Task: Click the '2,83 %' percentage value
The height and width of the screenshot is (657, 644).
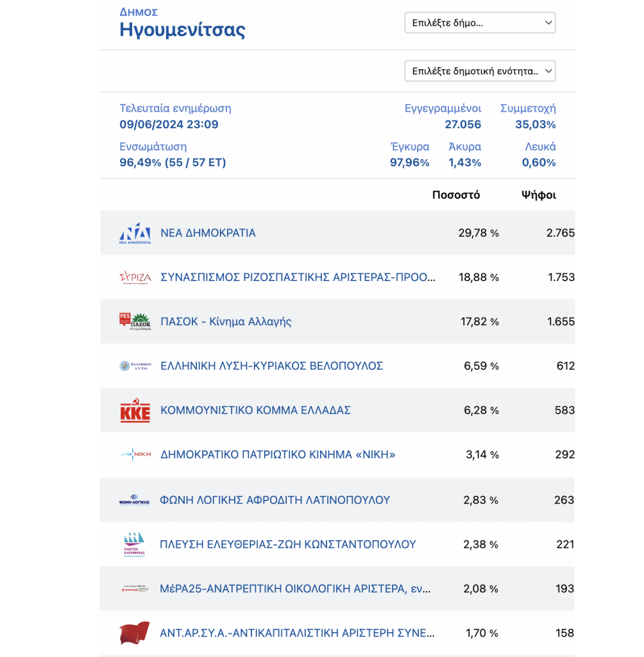Action: [x=480, y=500]
